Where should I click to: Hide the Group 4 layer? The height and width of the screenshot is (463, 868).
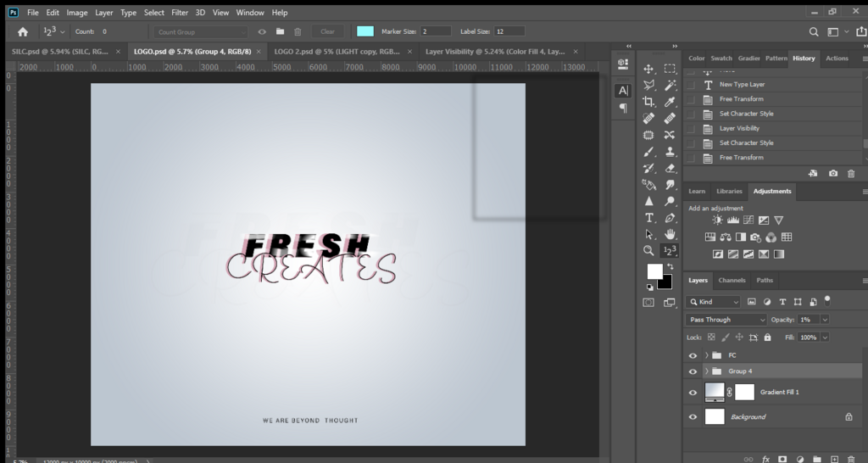coord(693,371)
